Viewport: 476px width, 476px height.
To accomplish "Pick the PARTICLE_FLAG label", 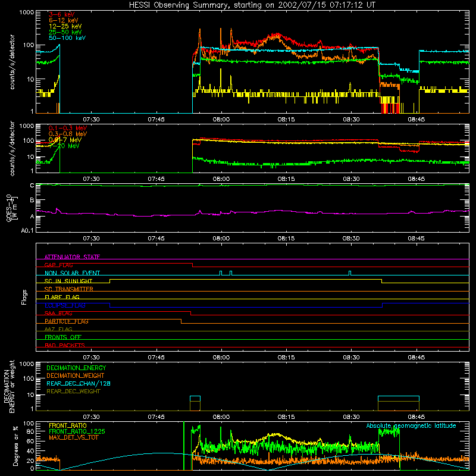I will pos(67,321).
